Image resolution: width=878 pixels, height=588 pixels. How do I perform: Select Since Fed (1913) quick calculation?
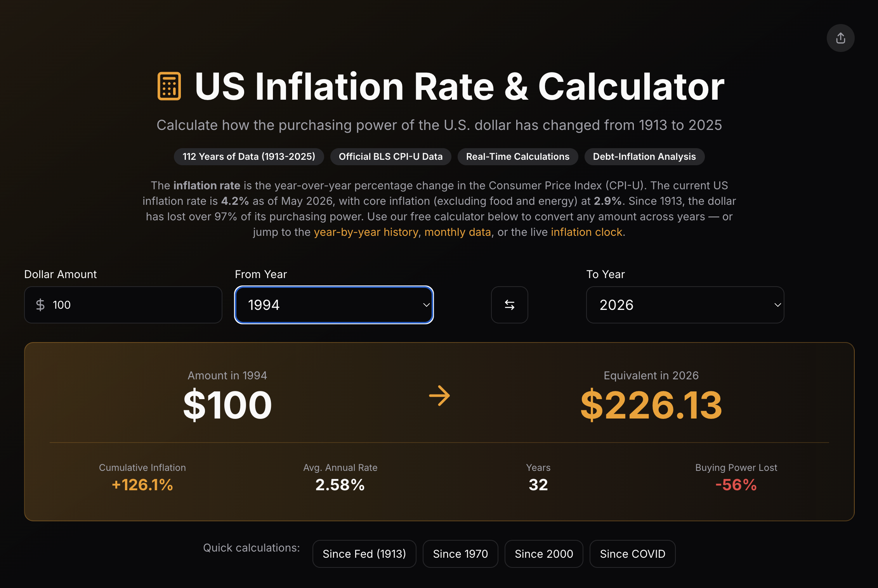364,554
